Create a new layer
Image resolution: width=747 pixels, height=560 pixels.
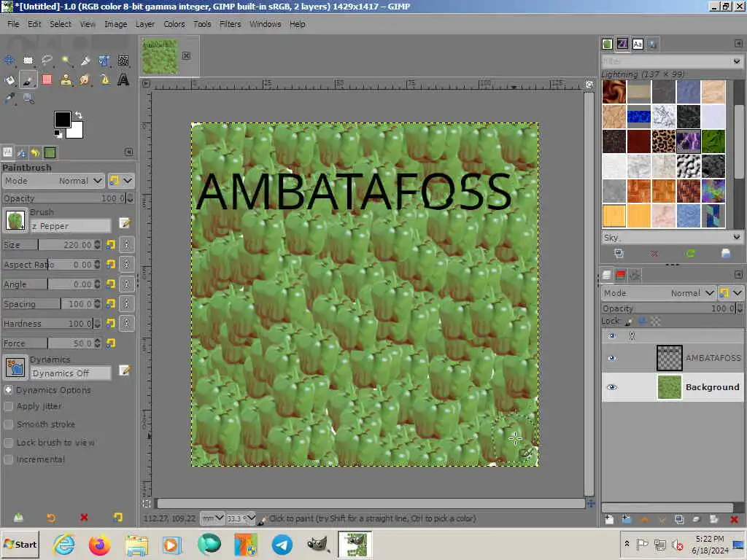[x=609, y=519]
